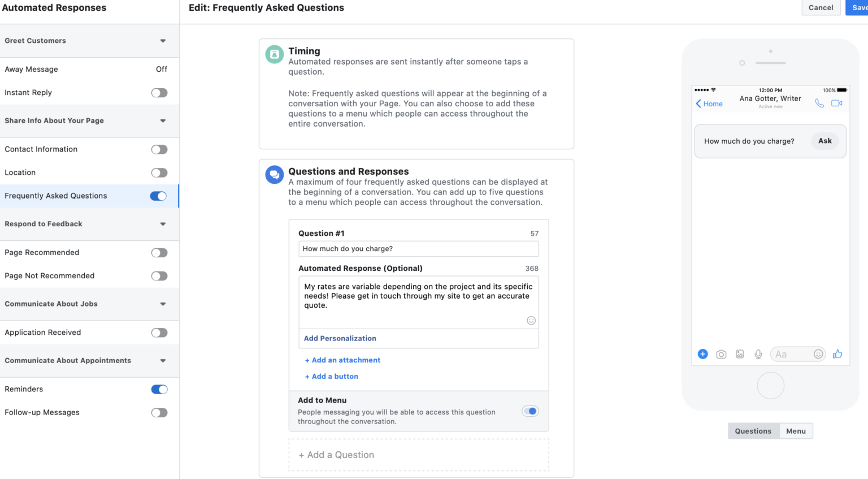Click Add an attachment link
Viewport: 868px width, 479px height.
342,360
